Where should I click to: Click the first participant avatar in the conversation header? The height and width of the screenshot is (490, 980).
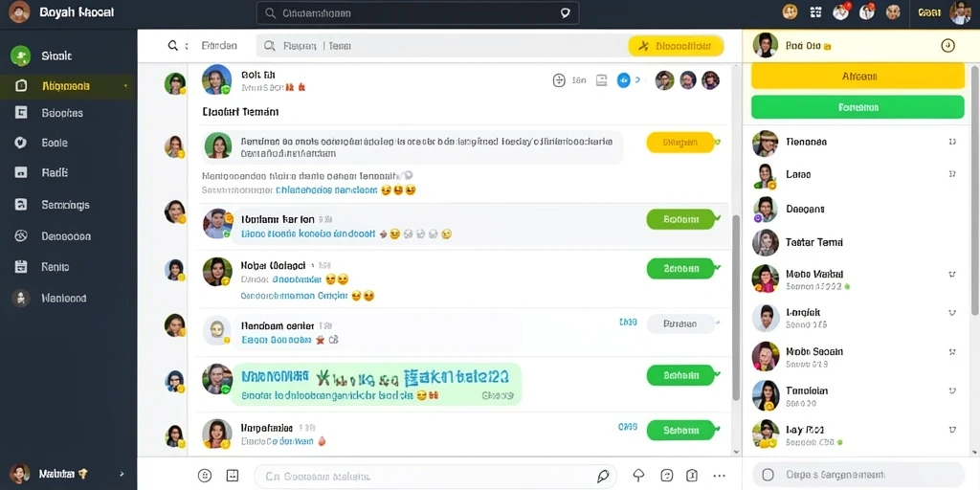[664, 80]
